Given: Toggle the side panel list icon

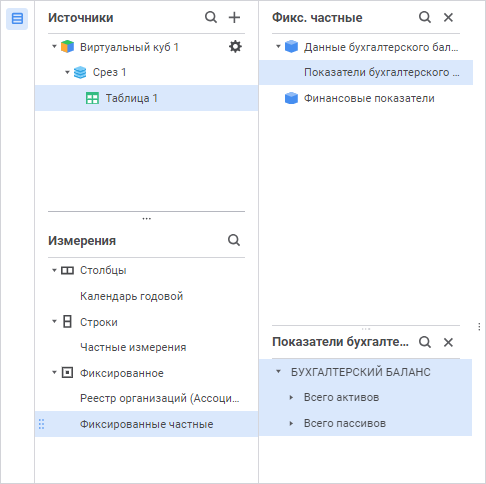Looking at the screenshot, I should (x=17, y=19).
